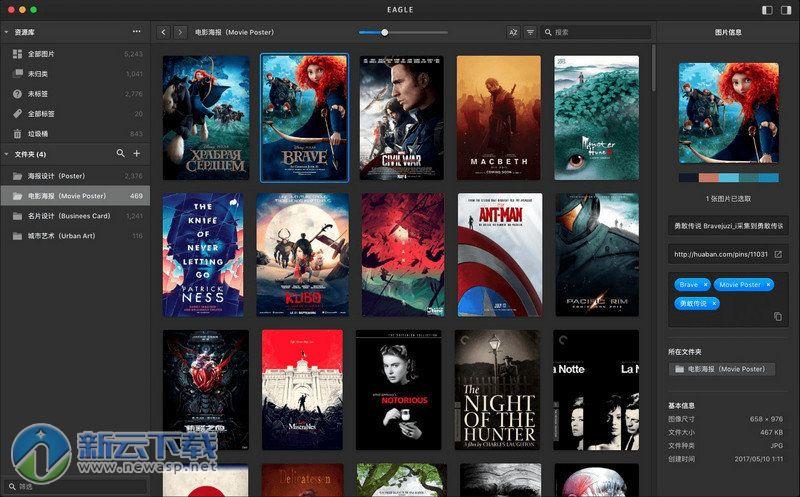This screenshot has height=497, width=800.
Task: Open the 垃圾桶 trash item
Action: 75,133
